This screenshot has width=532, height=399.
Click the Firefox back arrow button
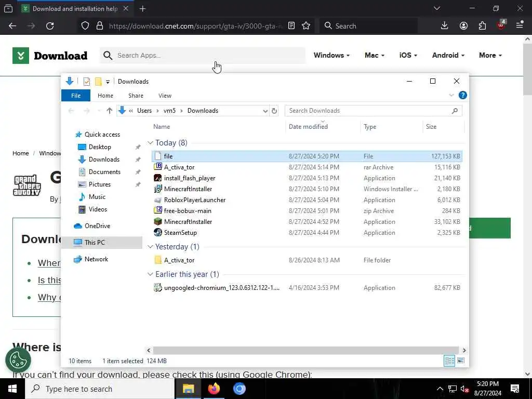tap(12, 26)
